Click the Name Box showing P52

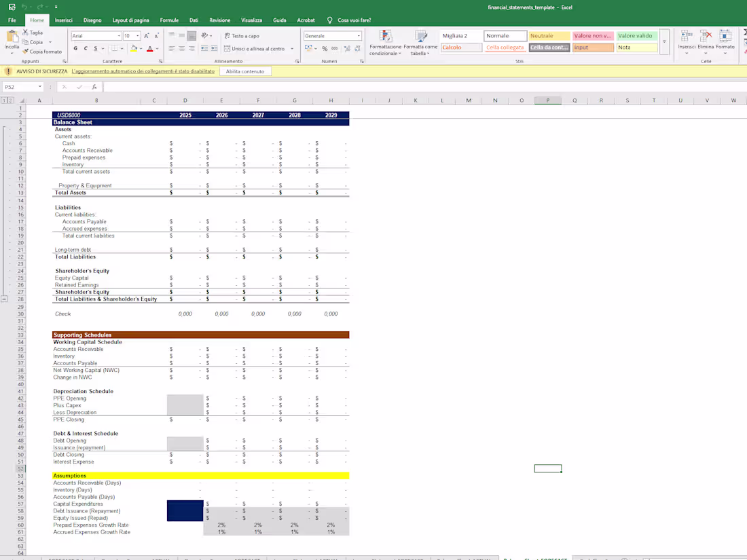tap(20, 87)
